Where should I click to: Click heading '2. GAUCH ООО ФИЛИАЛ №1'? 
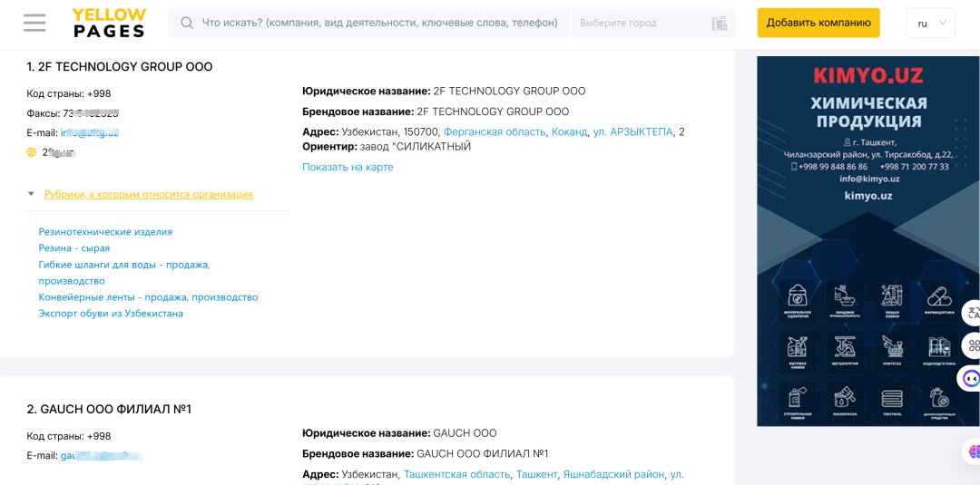click(109, 409)
